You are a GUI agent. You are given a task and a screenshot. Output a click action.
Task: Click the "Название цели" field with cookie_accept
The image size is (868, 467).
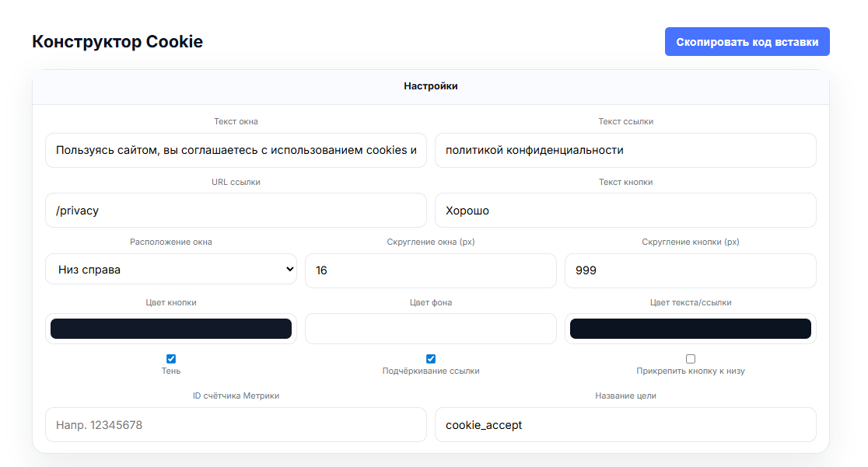625,425
